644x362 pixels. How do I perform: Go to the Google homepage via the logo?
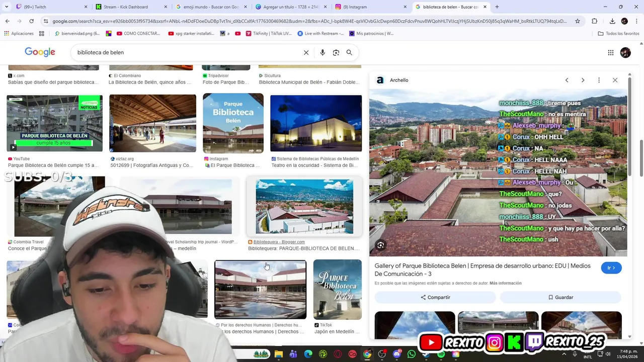click(x=40, y=52)
